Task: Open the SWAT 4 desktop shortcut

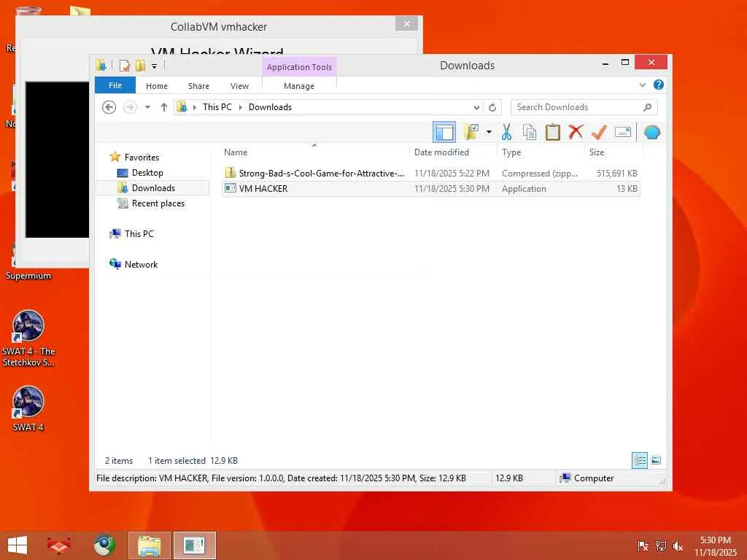Action: [x=28, y=408]
